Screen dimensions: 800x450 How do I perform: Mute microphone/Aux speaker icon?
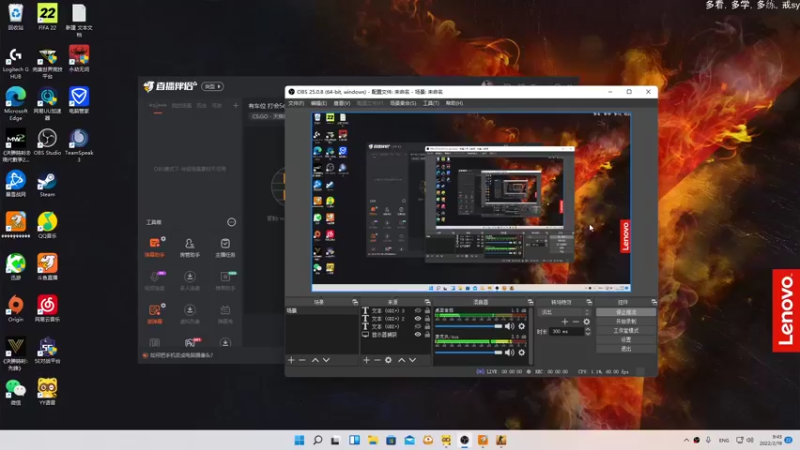pyautogui.click(x=509, y=353)
